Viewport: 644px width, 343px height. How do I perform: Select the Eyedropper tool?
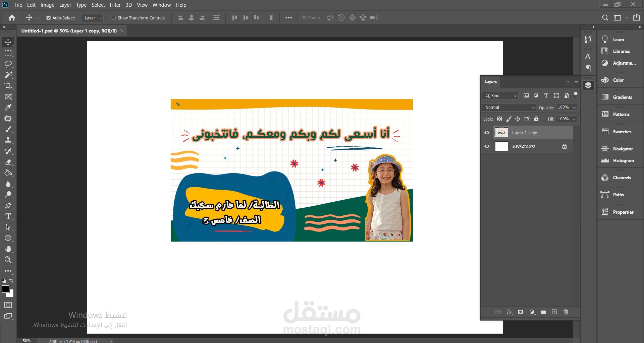tap(8, 108)
